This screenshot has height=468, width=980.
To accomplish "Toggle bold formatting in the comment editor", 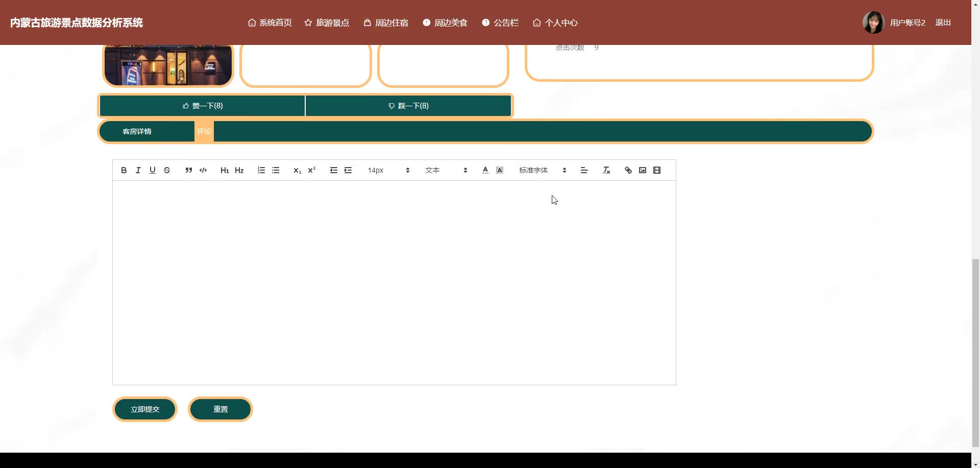I will [124, 170].
